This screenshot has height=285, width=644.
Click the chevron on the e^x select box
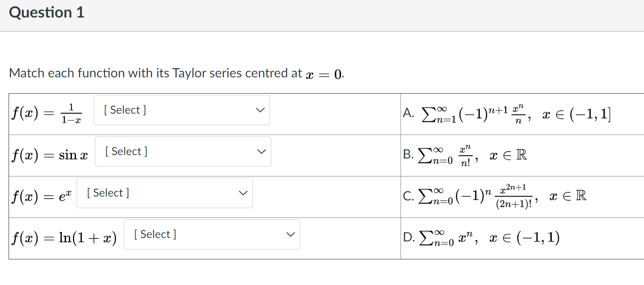point(242,193)
